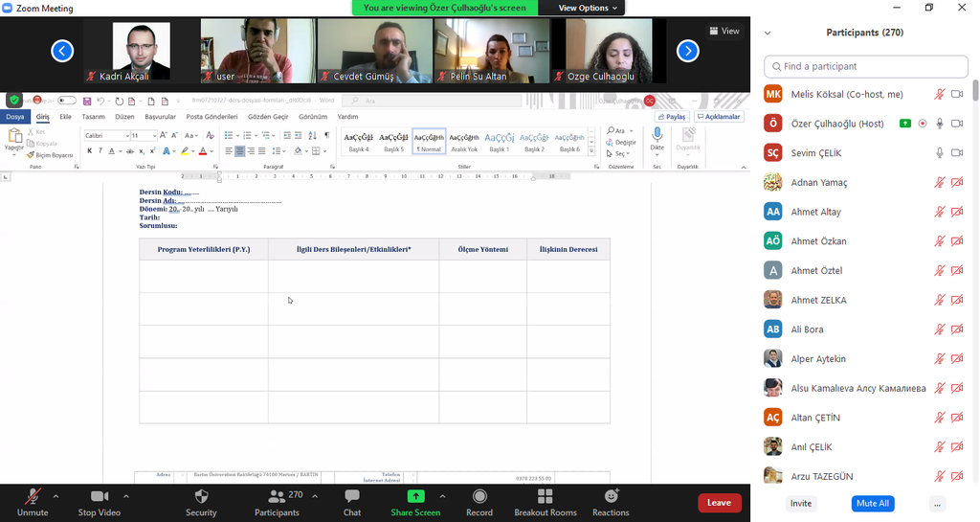Click Biçim Boyacısı format painter

click(50, 155)
